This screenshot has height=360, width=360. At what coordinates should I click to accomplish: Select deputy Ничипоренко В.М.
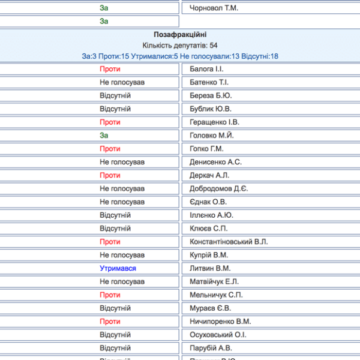(220, 322)
